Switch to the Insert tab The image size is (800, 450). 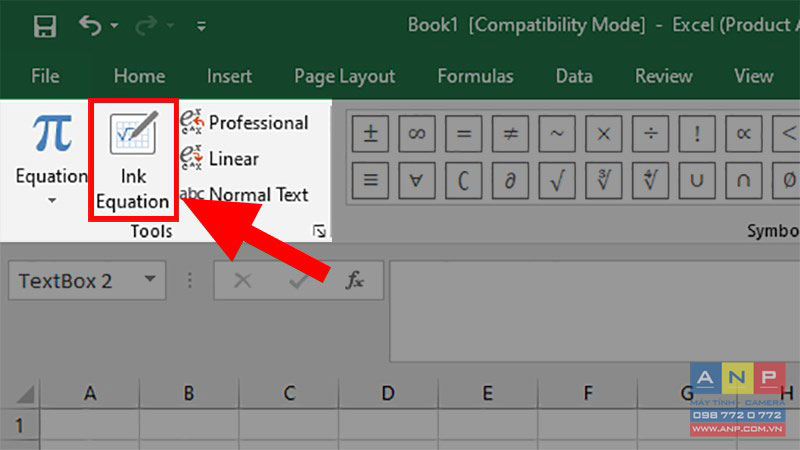pos(229,76)
